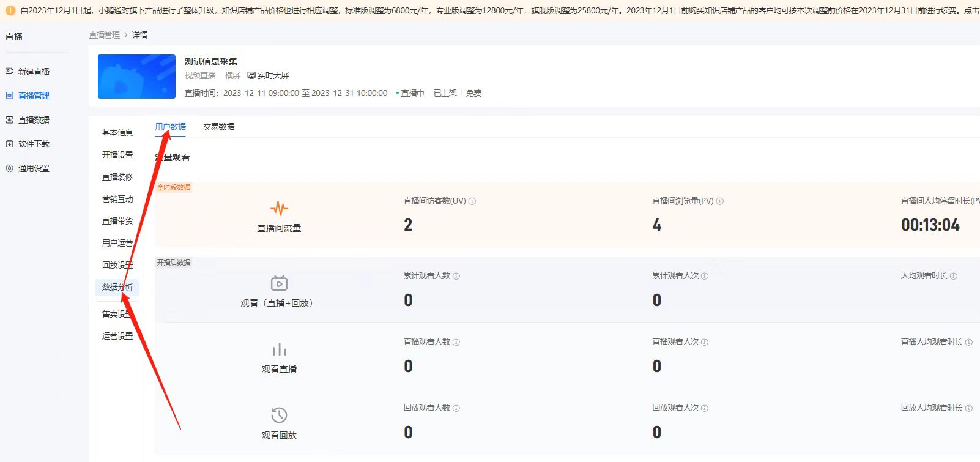The height and width of the screenshot is (462, 980).
Task: Open the 实时大屏 link
Action: pyautogui.click(x=273, y=75)
